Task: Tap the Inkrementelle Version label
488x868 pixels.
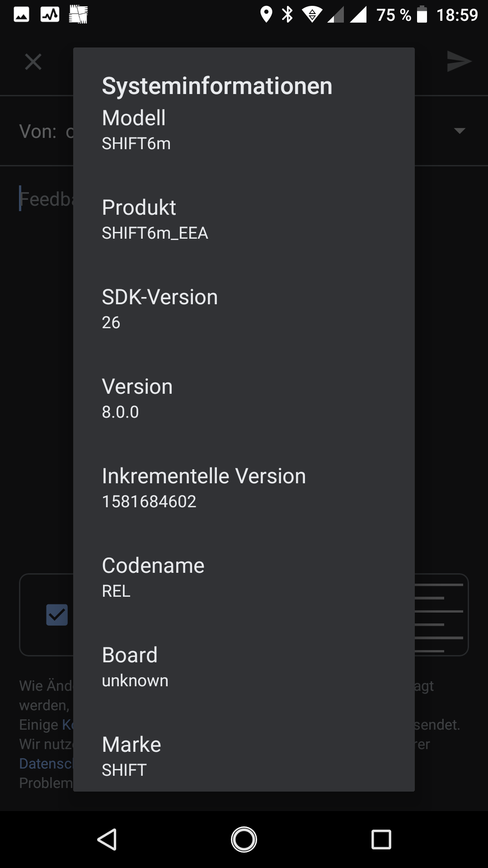Action: pos(204,476)
